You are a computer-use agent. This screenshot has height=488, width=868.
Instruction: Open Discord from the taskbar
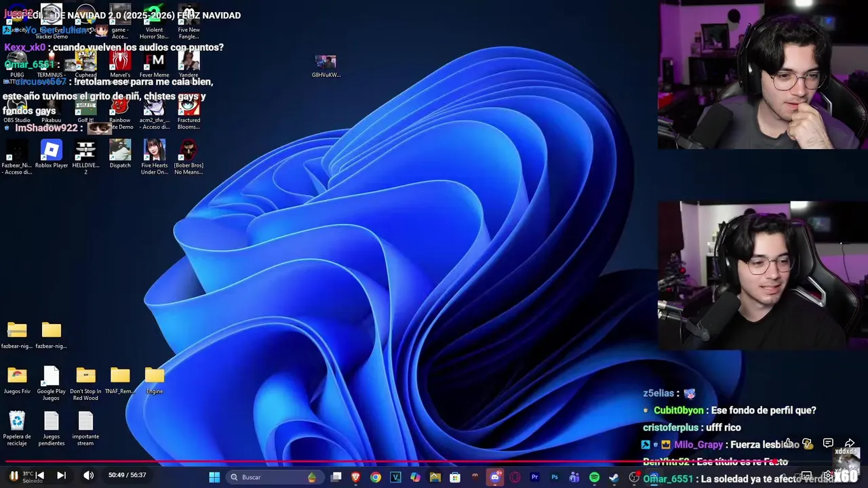(x=495, y=477)
